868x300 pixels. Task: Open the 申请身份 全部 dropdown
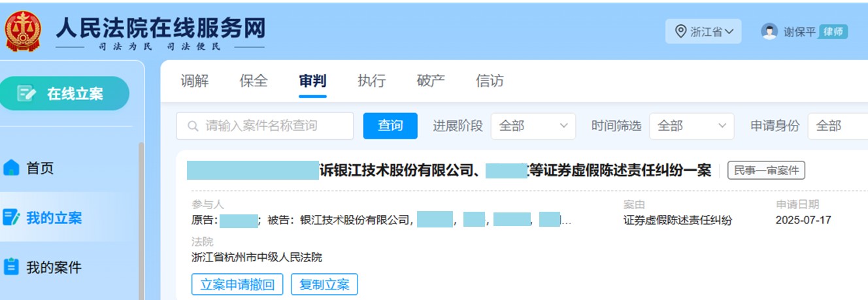838,126
